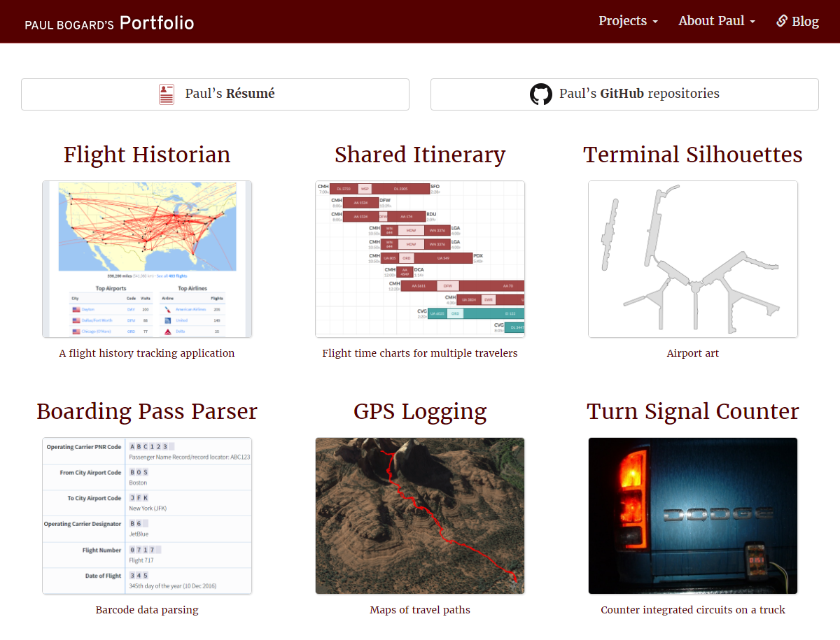Expand the Projects dropdown menu

628,21
